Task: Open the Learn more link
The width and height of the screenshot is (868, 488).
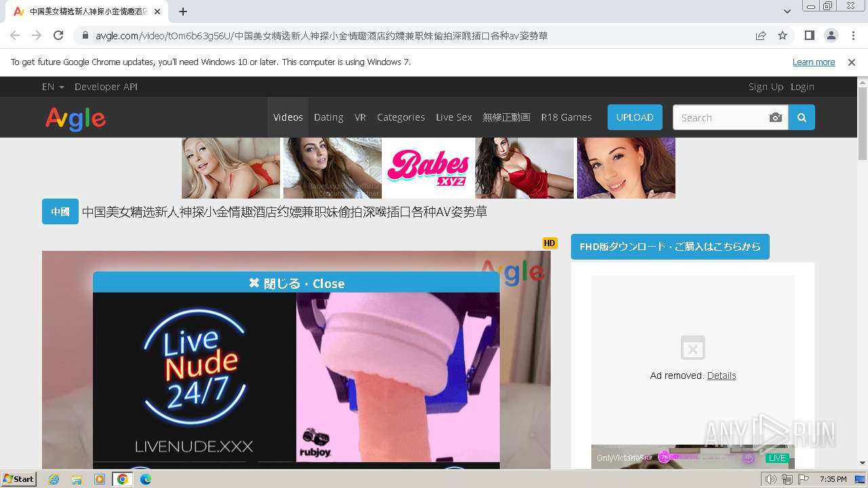Action: pos(814,62)
